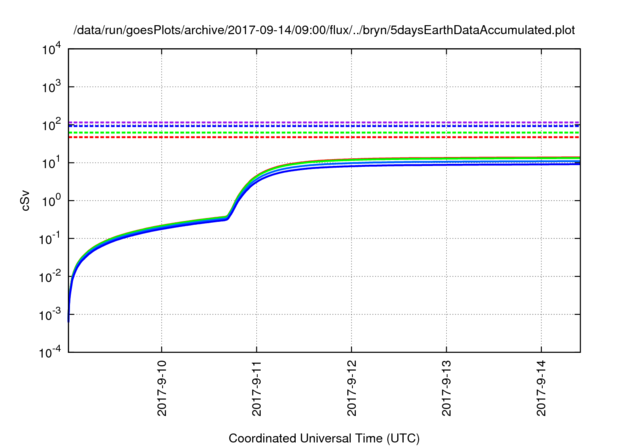Viewport: 640px width, 448px height.
Task: Click the 2017-9-11 date tick label
Action: point(257,388)
